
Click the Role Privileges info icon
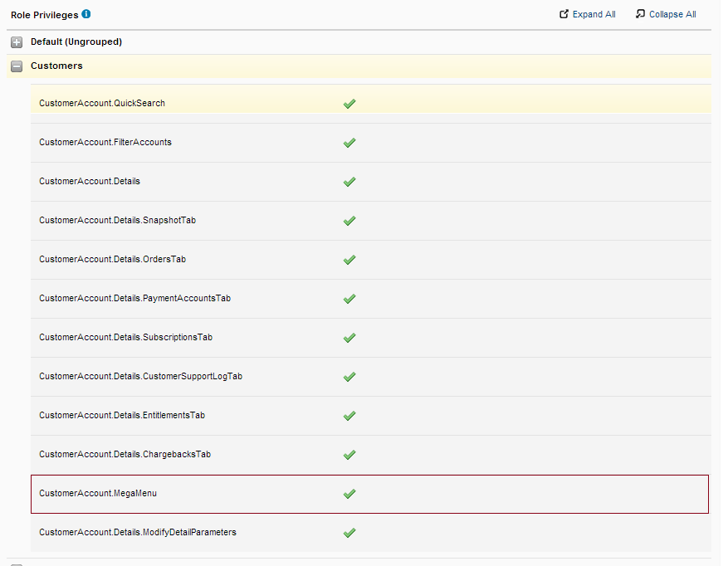coord(86,14)
